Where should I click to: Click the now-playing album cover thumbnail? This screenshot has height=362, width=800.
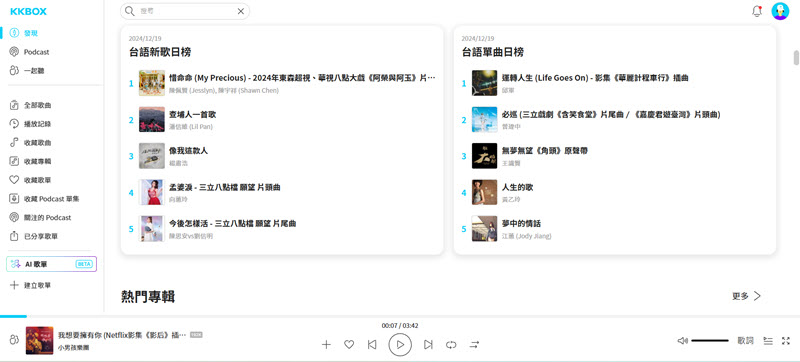tap(39, 340)
